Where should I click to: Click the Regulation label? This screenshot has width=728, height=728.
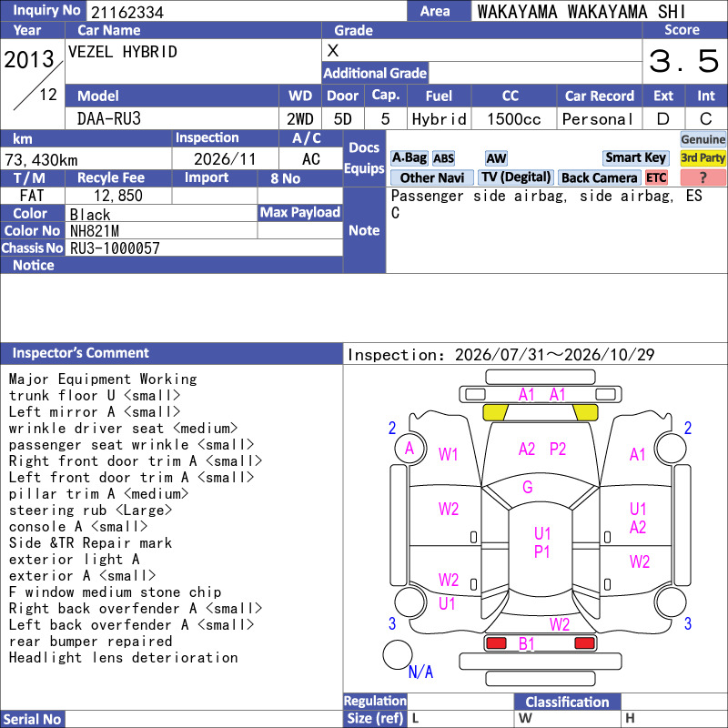(x=375, y=701)
